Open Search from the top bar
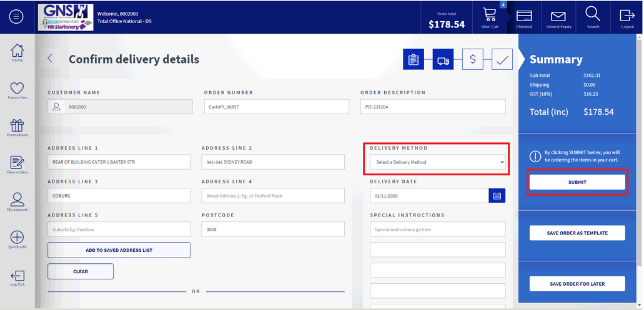The width and height of the screenshot is (644, 310). [593, 16]
